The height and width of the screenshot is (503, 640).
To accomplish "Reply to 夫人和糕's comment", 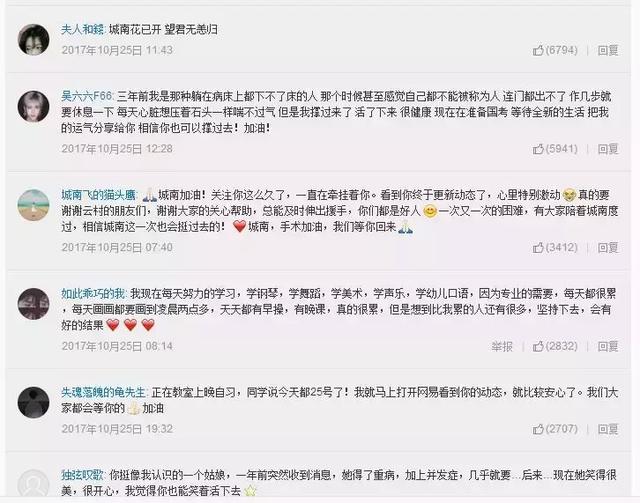I will [x=608, y=50].
